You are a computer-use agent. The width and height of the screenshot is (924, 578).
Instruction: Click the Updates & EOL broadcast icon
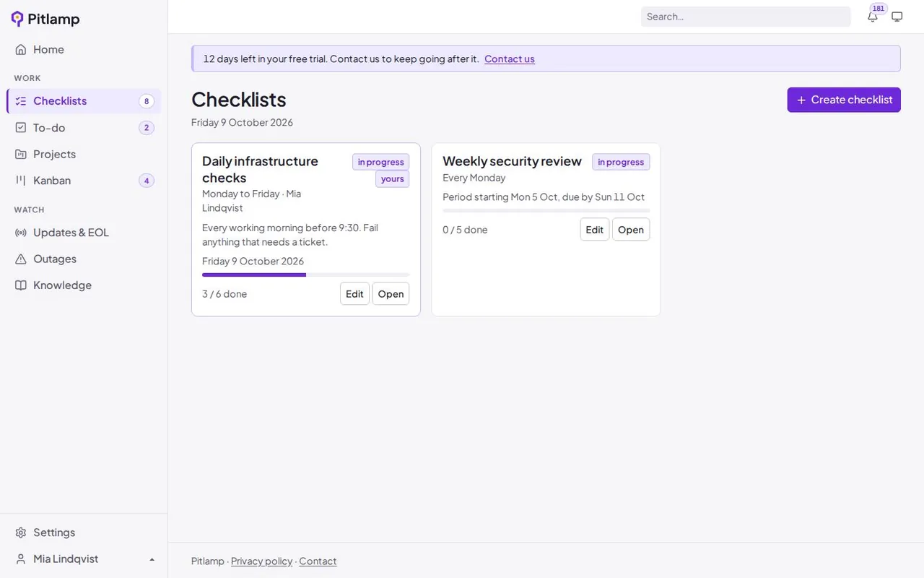(x=21, y=233)
